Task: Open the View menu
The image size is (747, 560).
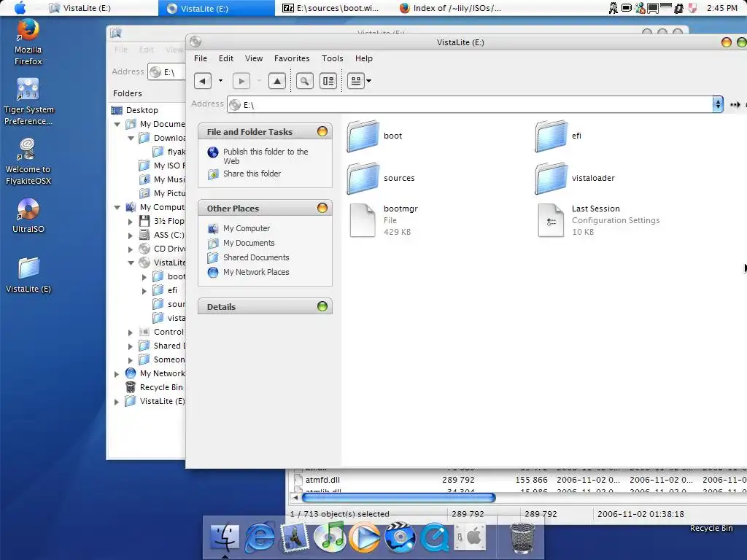Action: point(254,58)
